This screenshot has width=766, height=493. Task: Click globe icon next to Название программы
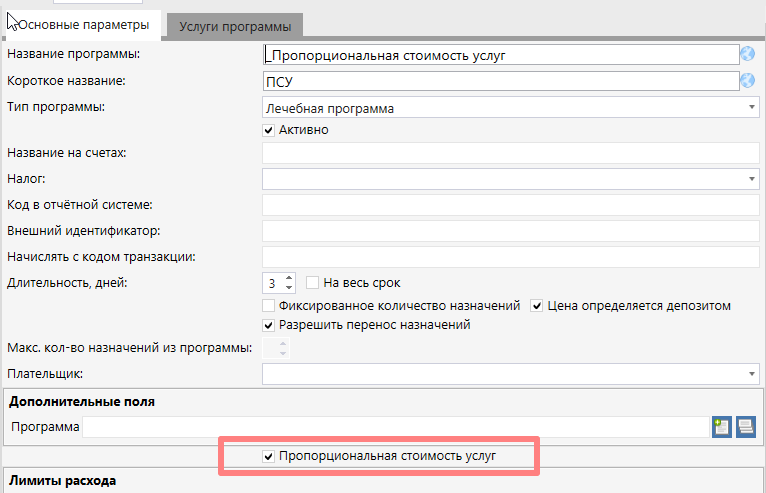click(747, 54)
